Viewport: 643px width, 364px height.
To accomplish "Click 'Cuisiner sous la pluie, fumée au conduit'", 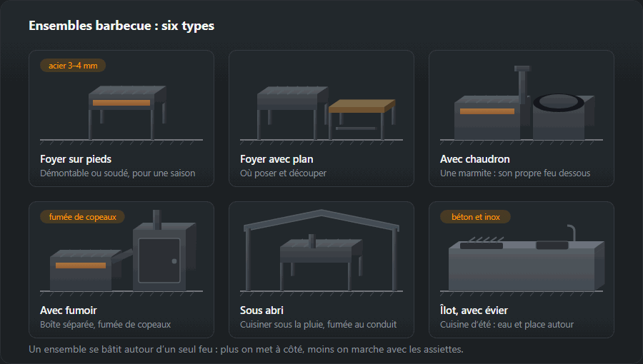I will pos(318,324).
